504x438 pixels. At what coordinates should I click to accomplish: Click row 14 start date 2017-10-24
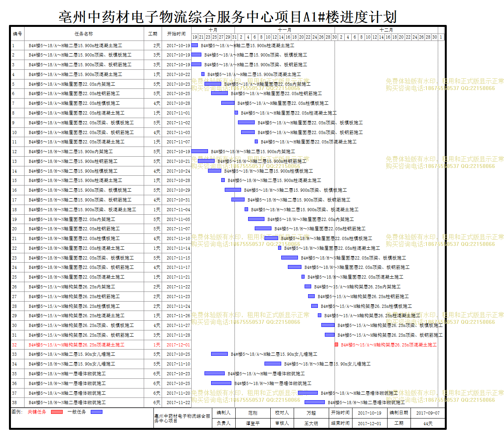tap(178, 171)
